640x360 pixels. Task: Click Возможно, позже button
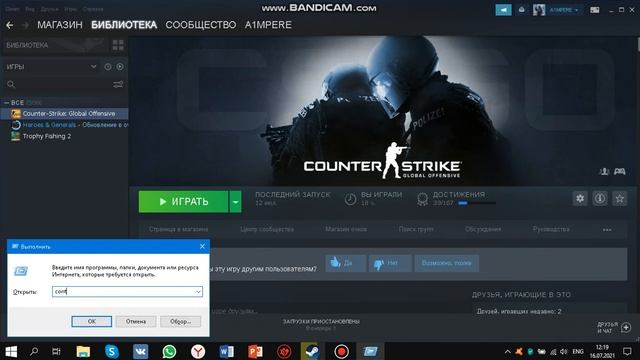point(447,263)
